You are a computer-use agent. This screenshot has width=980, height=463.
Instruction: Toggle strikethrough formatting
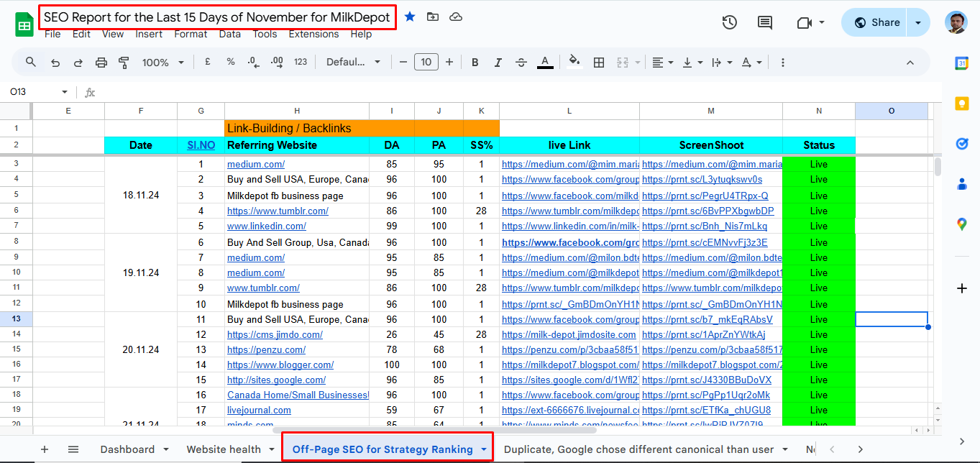[x=521, y=63]
